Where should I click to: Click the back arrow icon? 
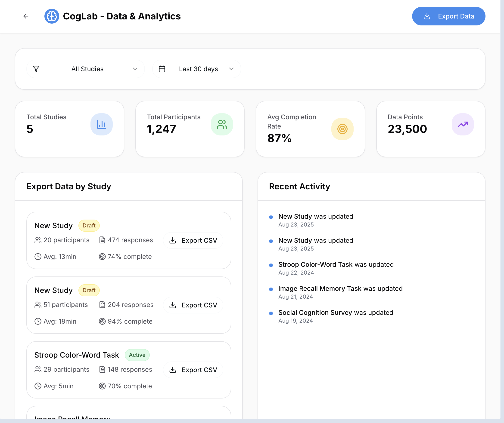[x=26, y=16]
